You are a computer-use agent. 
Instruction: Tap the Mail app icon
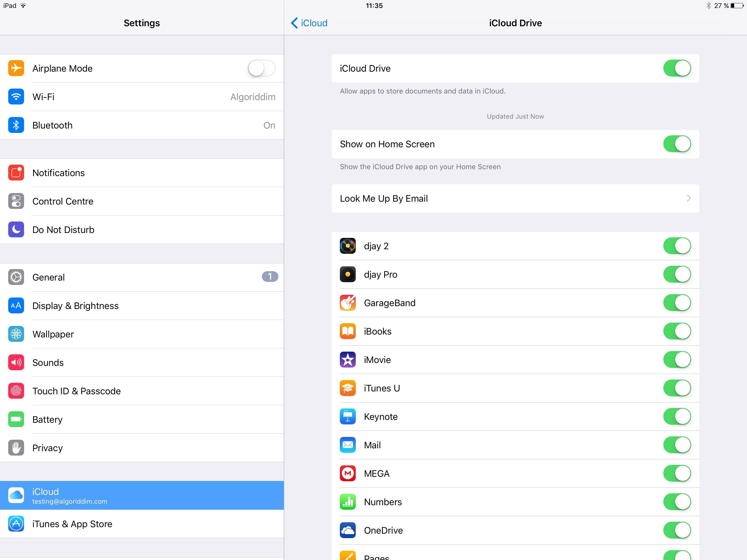pos(348,445)
